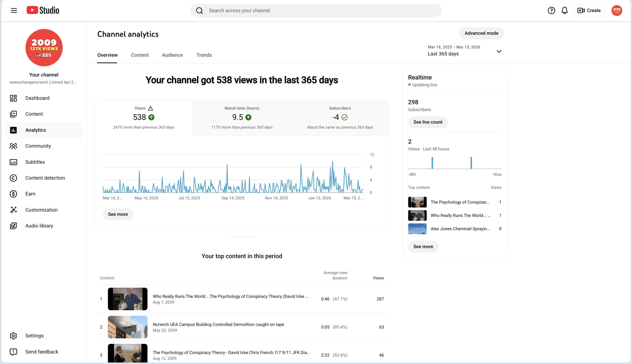632x364 pixels.
Task: Click the Views column header
Action: (378, 278)
